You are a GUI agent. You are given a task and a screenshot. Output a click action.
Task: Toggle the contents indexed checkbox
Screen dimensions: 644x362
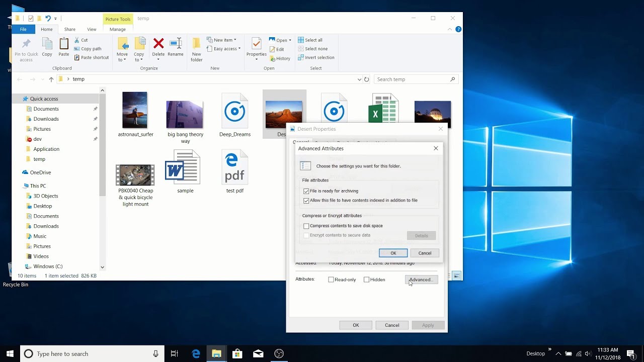click(x=306, y=201)
